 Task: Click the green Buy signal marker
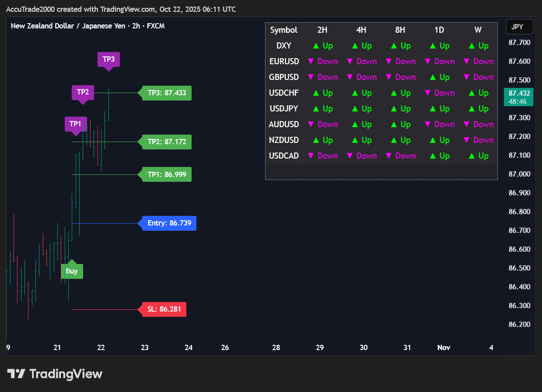pos(72,271)
